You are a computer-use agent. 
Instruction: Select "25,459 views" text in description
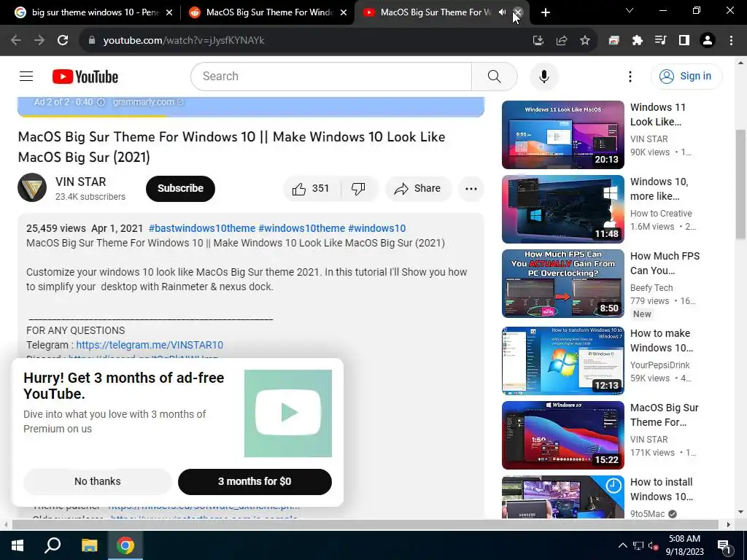click(55, 228)
